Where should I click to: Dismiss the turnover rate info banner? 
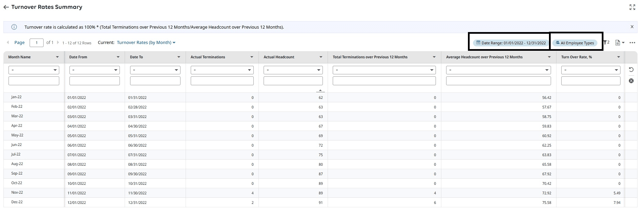click(x=632, y=27)
